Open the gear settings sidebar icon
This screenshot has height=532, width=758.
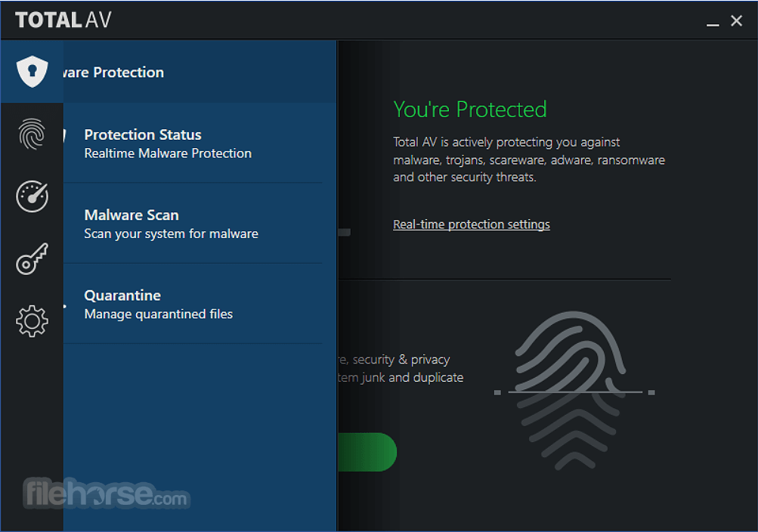point(32,321)
